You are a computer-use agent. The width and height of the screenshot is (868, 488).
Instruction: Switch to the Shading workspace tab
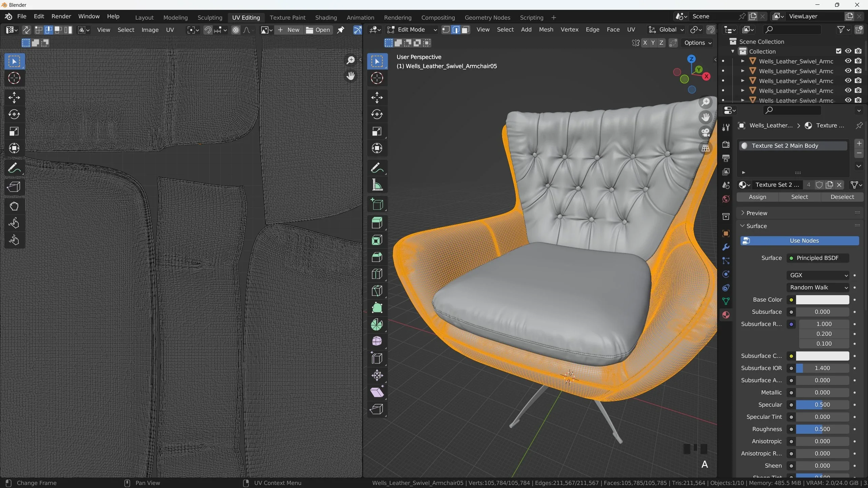pyautogui.click(x=325, y=18)
